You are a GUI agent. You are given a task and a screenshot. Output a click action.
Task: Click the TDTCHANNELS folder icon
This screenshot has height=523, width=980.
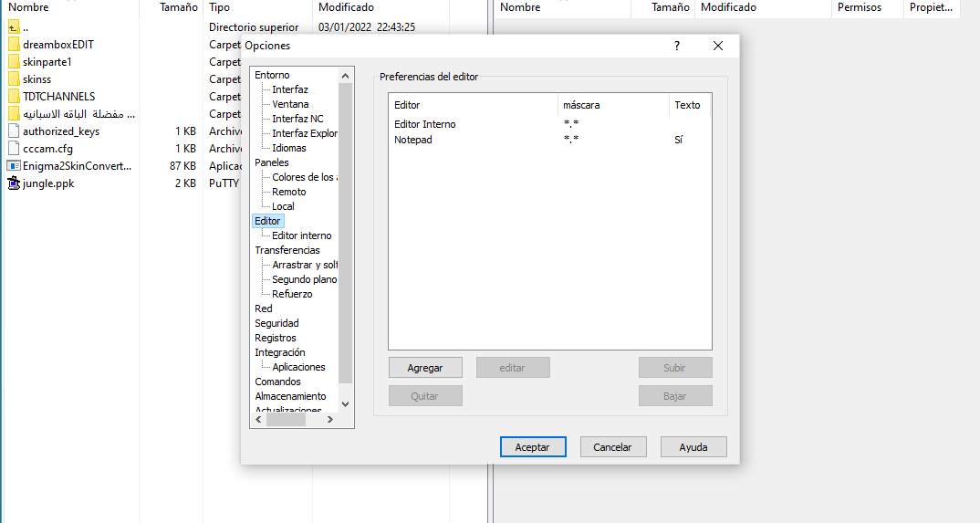14,96
